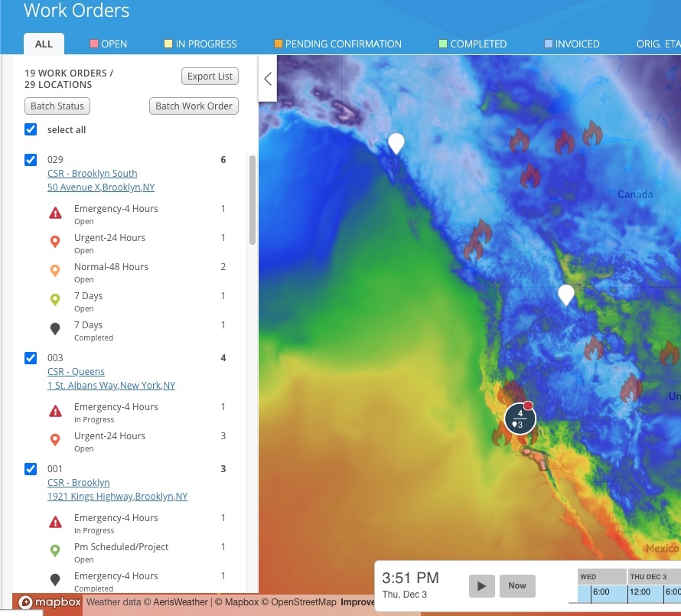Click the Mapbox logo
This screenshot has height=616, width=681.
47,602
